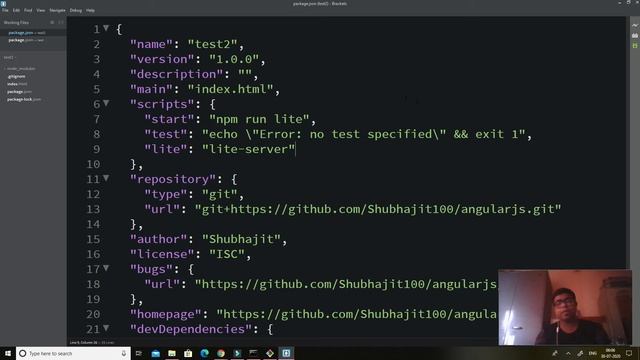Image resolution: width=640 pixels, height=360 pixels.
Task: Open the Live Preview lightning icon
Action: point(635,25)
